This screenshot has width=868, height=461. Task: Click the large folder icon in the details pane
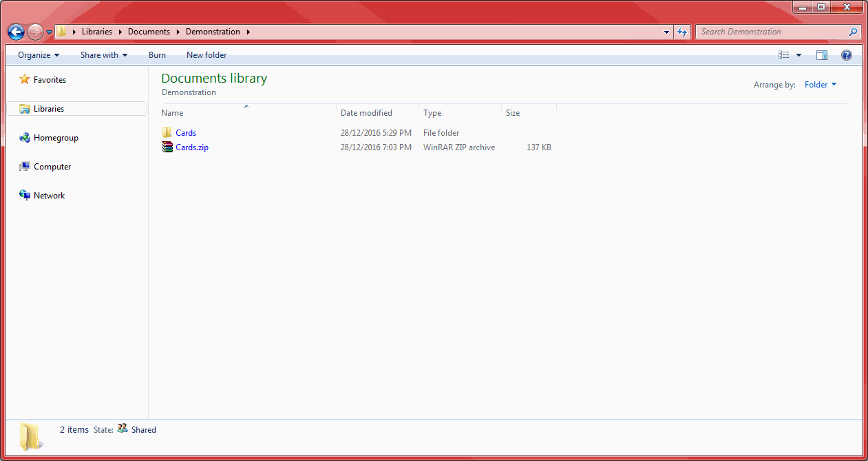tap(32, 436)
